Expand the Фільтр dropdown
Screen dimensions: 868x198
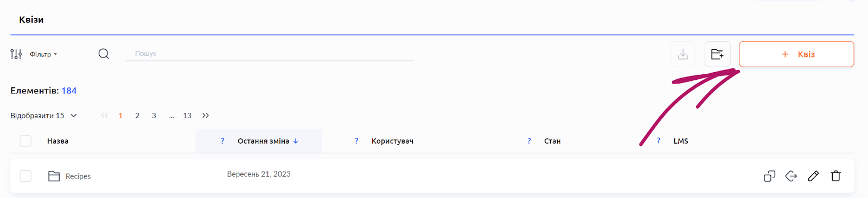(x=43, y=54)
